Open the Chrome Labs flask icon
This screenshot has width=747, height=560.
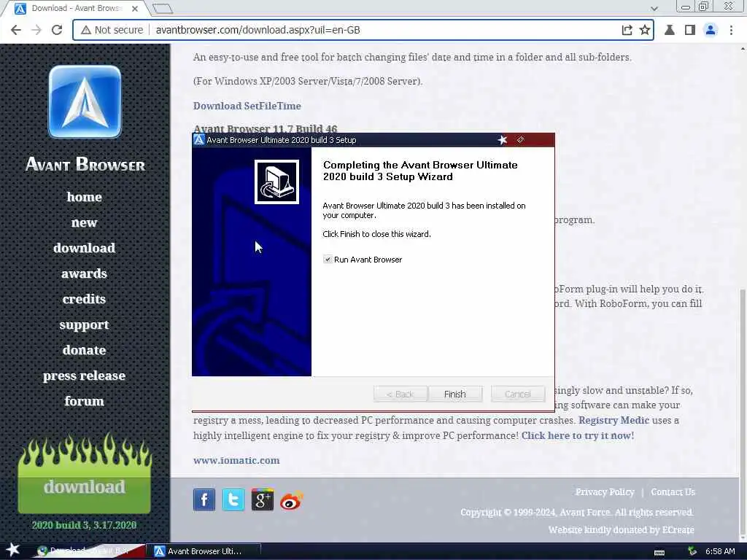670,30
